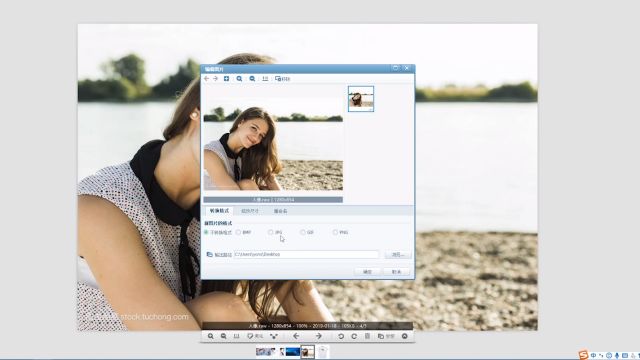
Task: Switch to the second tab for resizing
Action: (x=250, y=211)
